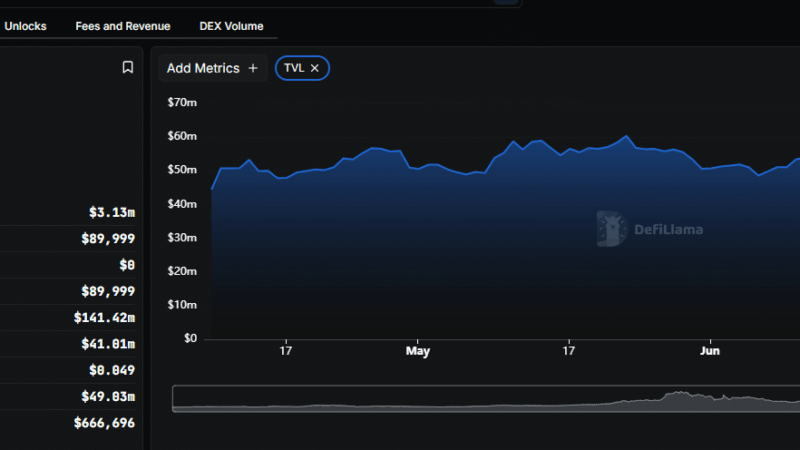Click the $0.049 value
800x450 pixels.
point(112,370)
